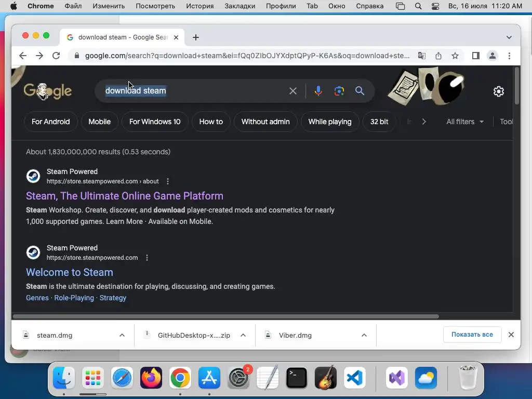The width and height of the screenshot is (532, 399).
Task: Expand Viber.dmg download options
Action: (x=364, y=335)
